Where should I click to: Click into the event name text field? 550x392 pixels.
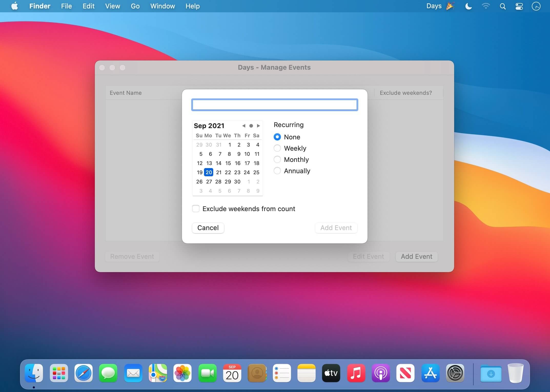[x=274, y=105]
